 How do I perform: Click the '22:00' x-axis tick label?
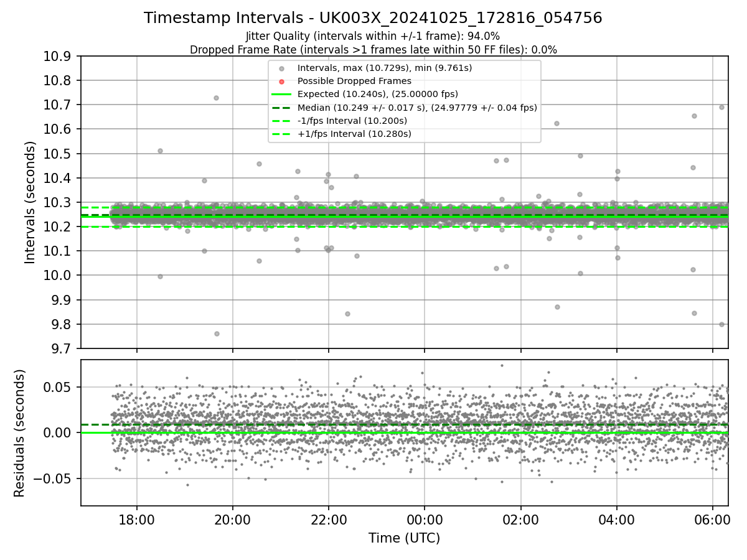tap(329, 520)
